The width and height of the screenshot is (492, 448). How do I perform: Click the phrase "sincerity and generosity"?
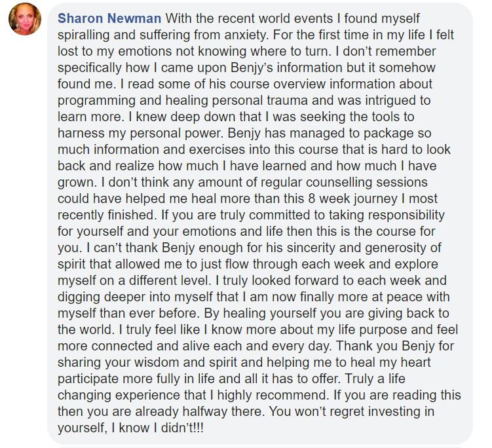(357, 248)
